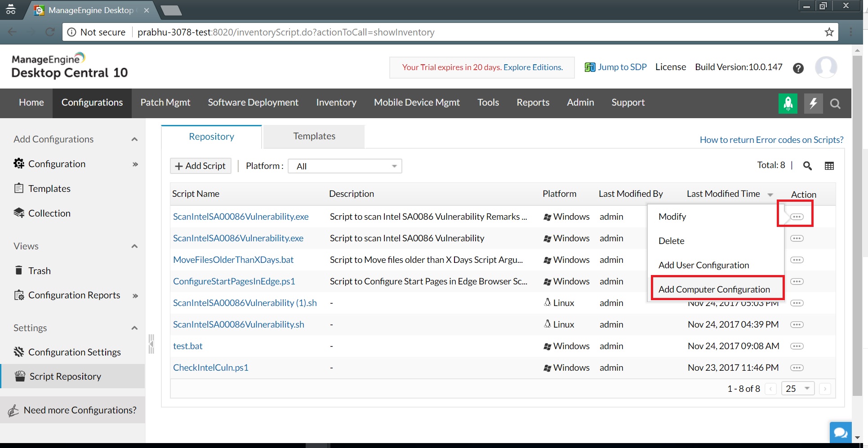Image resolution: width=868 pixels, height=448 pixels.
Task: Click the Add Script button
Action: click(x=200, y=166)
